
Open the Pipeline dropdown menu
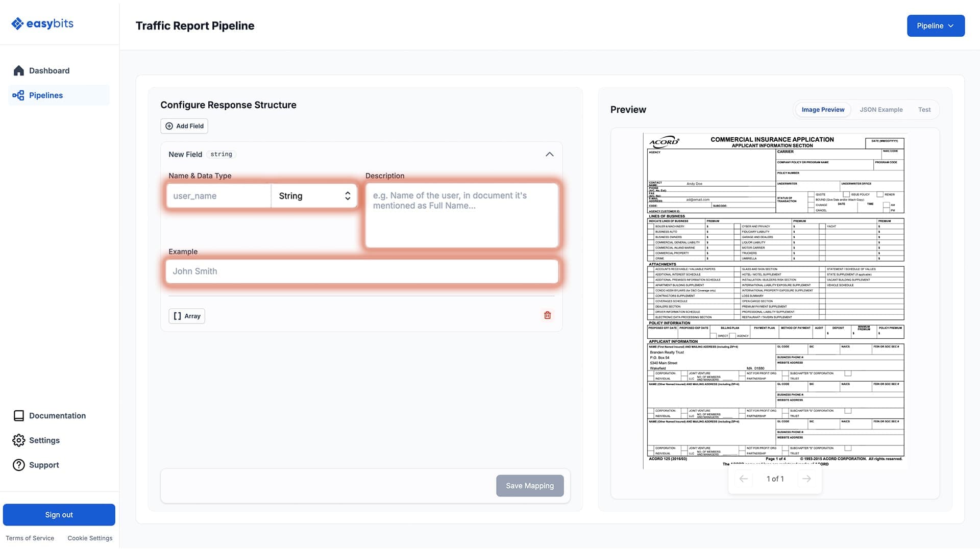click(x=935, y=26)
